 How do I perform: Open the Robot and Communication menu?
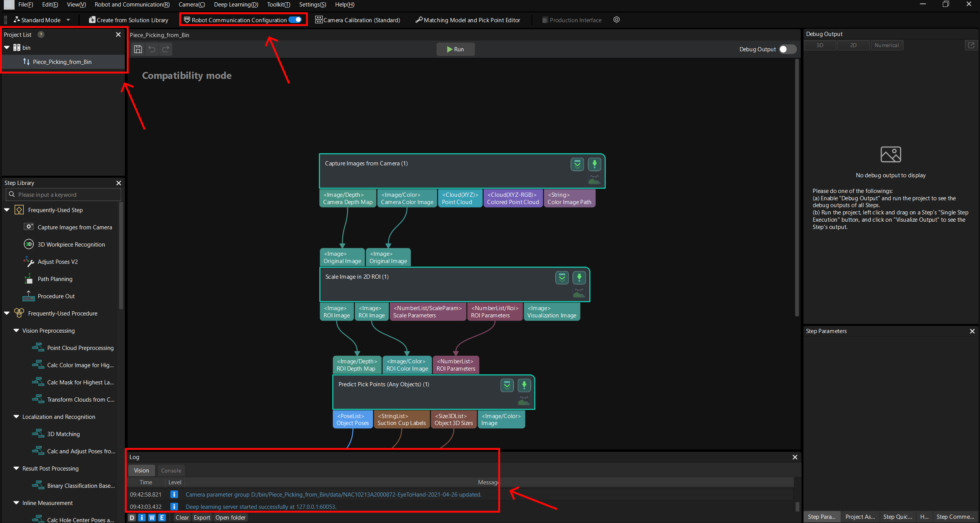pos(132,5)
